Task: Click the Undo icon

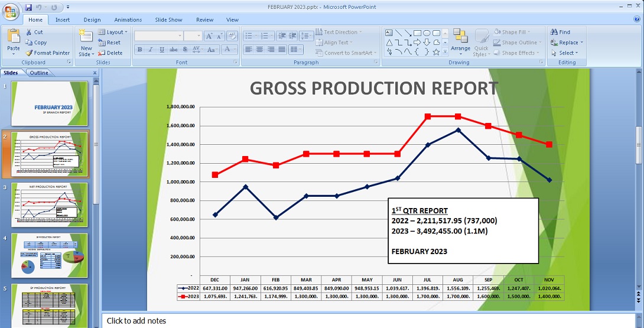Action: [38, 7]
